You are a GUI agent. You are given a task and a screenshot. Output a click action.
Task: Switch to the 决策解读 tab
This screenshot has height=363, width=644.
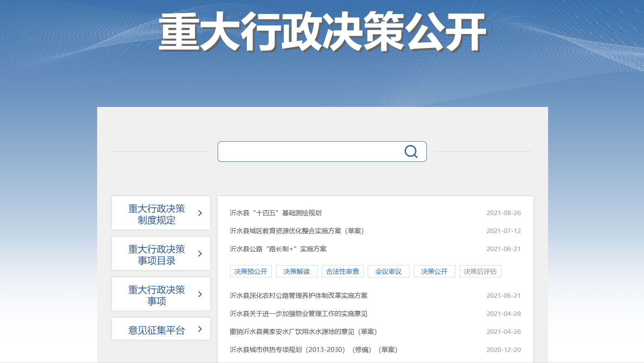click(296, 271)
